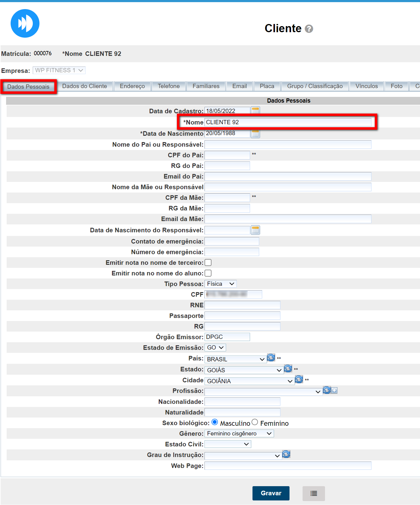Refresh the Cidade list icon

[x=299, y=379]
